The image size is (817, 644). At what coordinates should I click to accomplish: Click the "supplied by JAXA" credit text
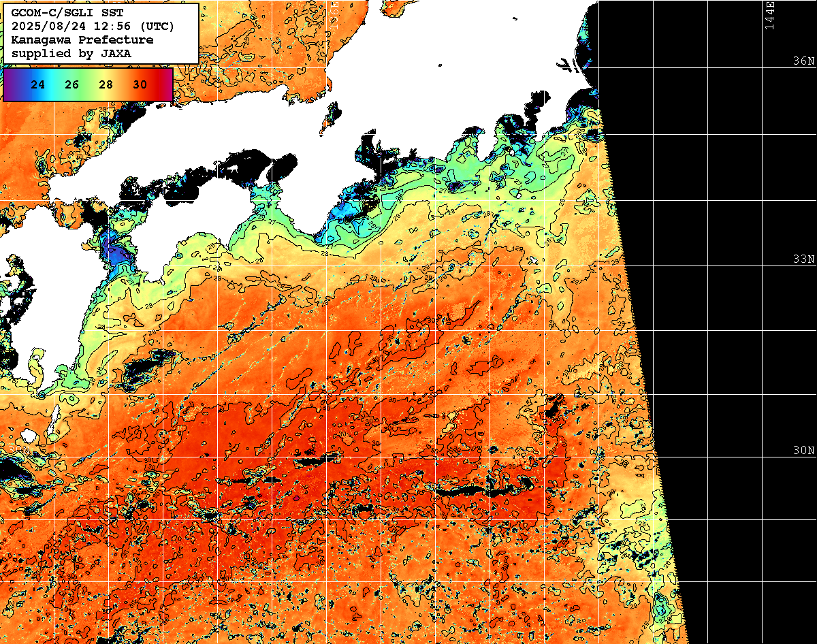(x=71, y=53)
